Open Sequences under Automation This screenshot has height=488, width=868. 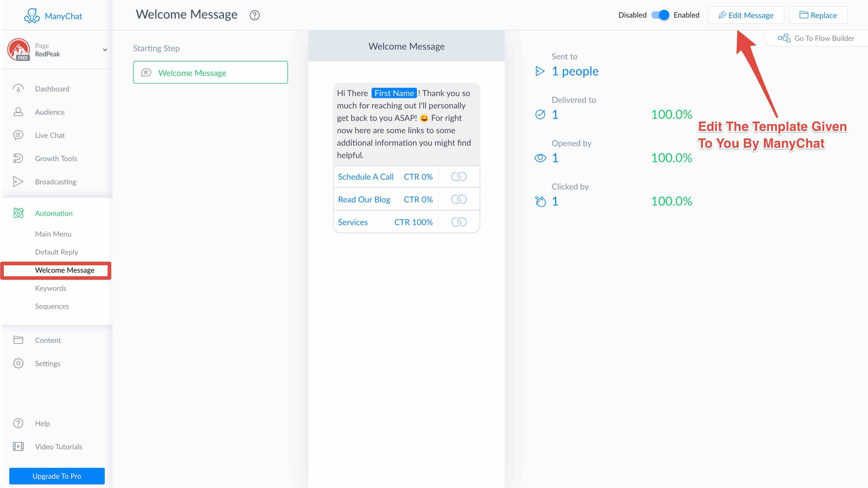(52, 306)
